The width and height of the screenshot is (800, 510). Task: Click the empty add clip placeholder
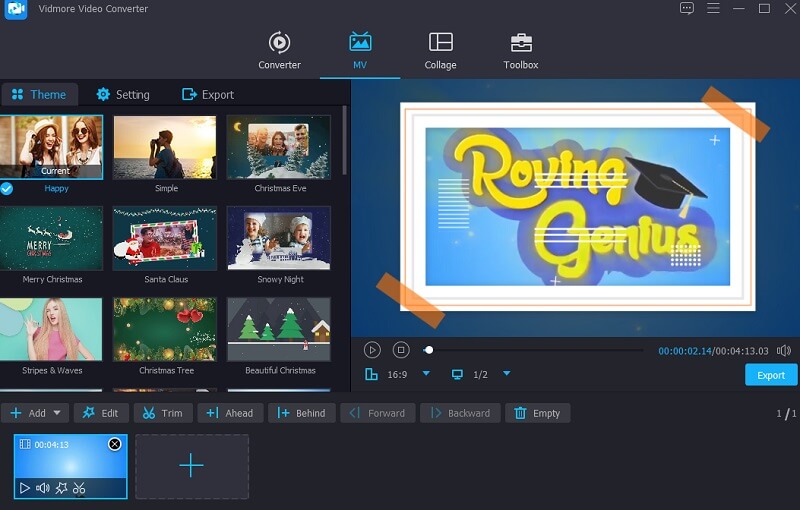pos(192,466)
